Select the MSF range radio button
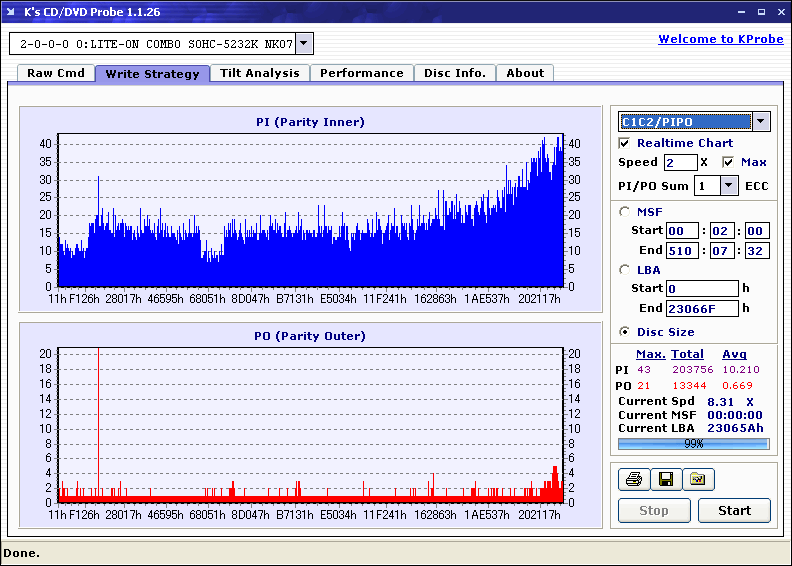 625,211
